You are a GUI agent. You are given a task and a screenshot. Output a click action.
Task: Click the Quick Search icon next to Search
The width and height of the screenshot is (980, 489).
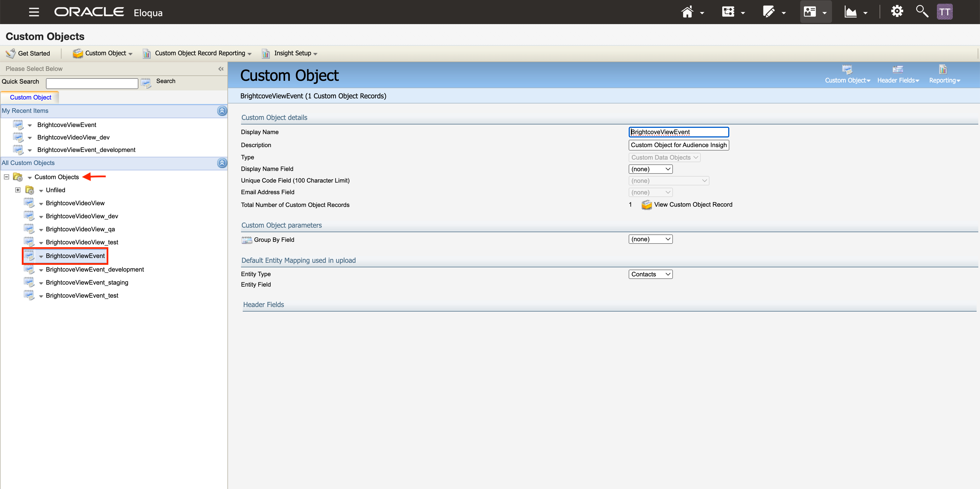(146, 82)
